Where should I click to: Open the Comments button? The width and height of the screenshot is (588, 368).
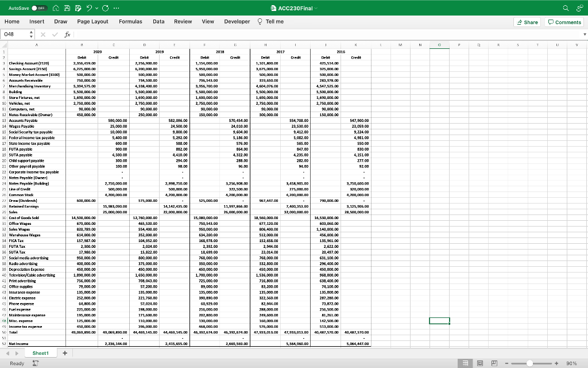(x=564, y=21)
